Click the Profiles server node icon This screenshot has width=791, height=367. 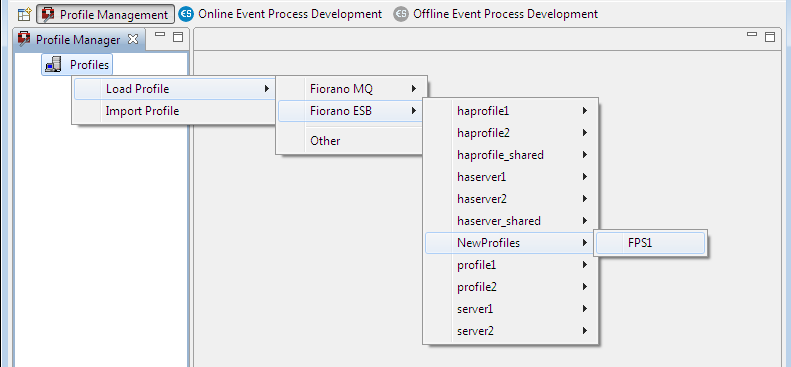coord(53,65)
